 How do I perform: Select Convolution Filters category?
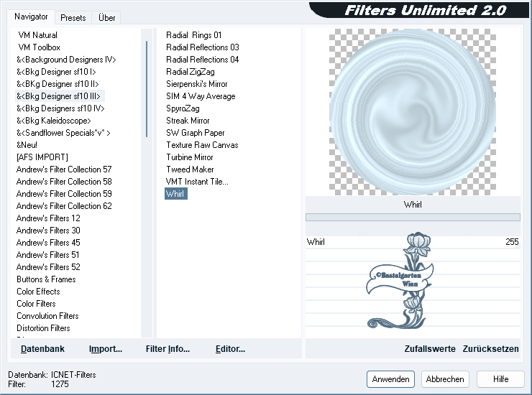pyautogui.click(x=47, y=316)
